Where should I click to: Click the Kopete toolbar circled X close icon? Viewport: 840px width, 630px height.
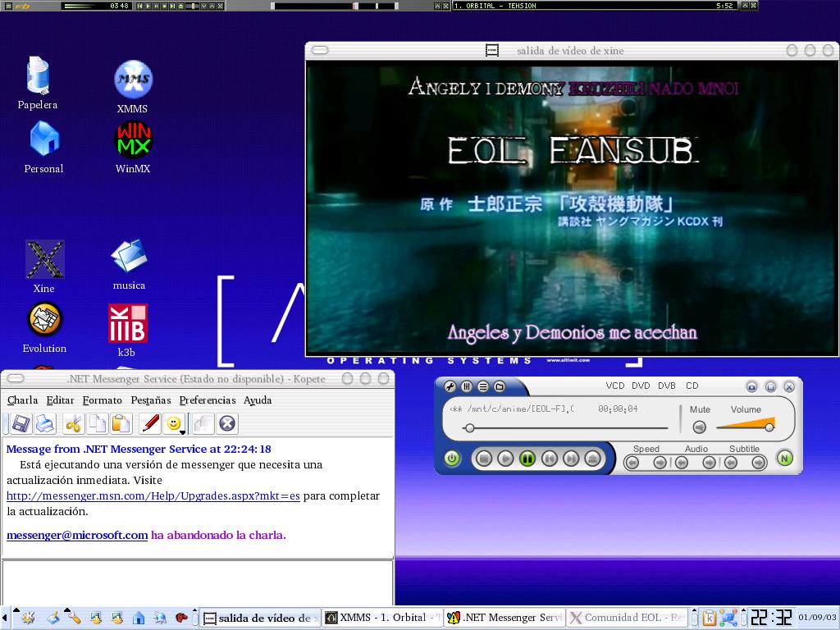click(227, 424)
